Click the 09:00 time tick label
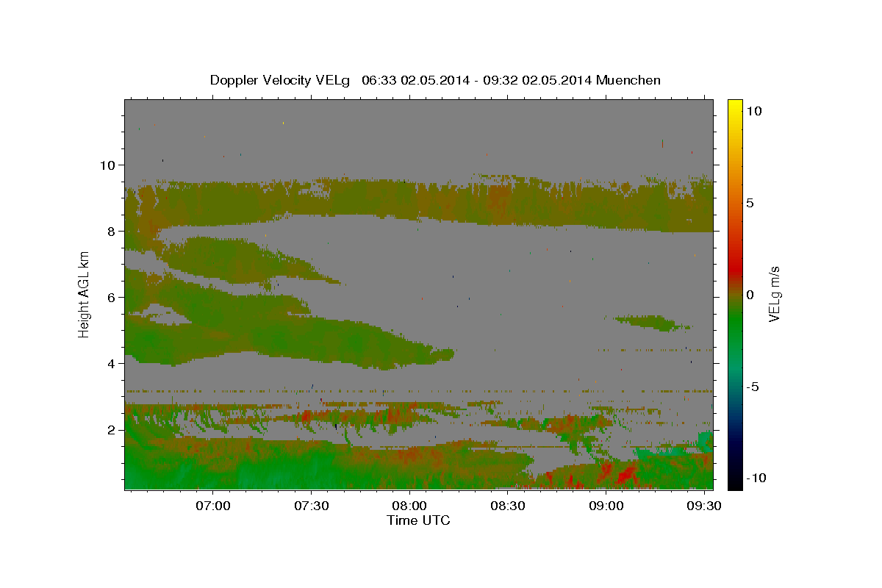Viewport: 882px width, 588px height. click(606, 506)
